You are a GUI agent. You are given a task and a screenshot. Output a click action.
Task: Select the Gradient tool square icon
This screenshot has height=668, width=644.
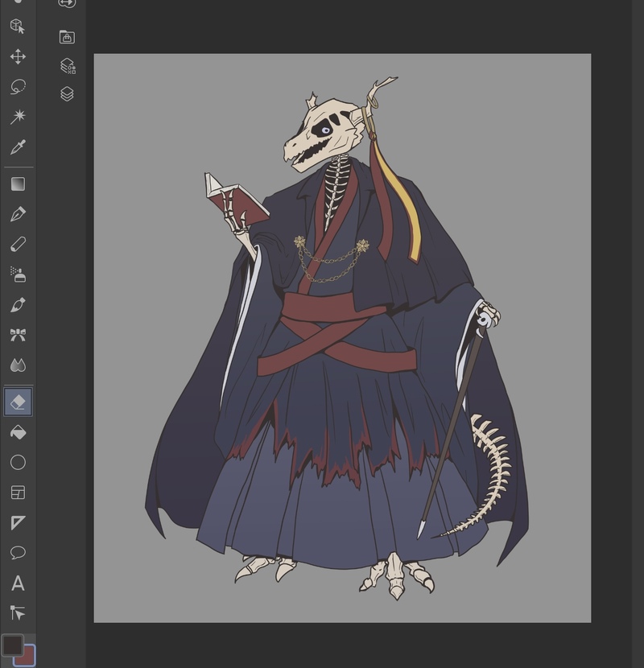pos(18,184)
